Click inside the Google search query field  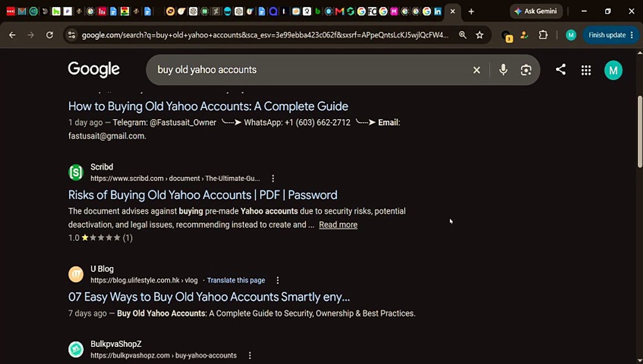click(308, 70)
